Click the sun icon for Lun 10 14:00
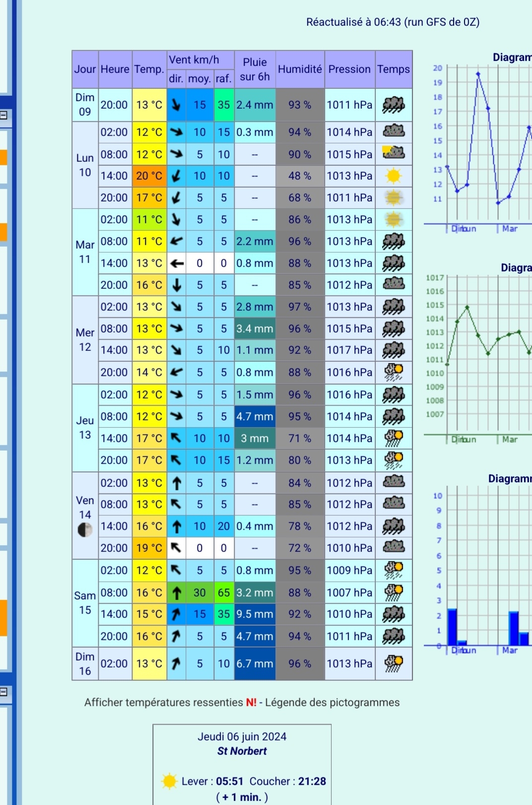Image resolution: width=532 pixels, height=805 pixels. [x=394, y=176]
